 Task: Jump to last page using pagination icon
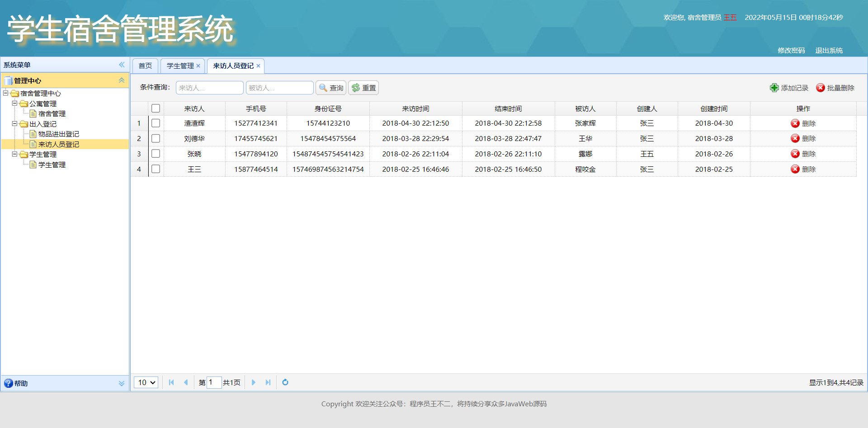[268, 382]
